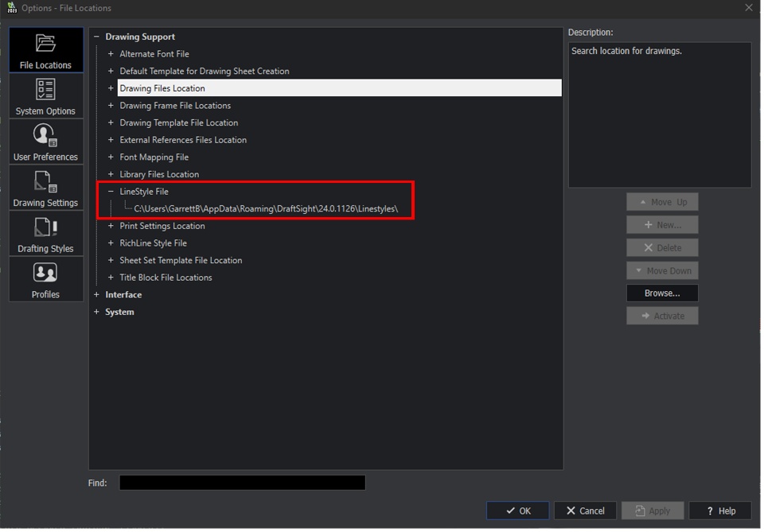Viewport: 764px width, 532px height.
Task: Select the Drawing Files Location row
Action: pos(340,88)
